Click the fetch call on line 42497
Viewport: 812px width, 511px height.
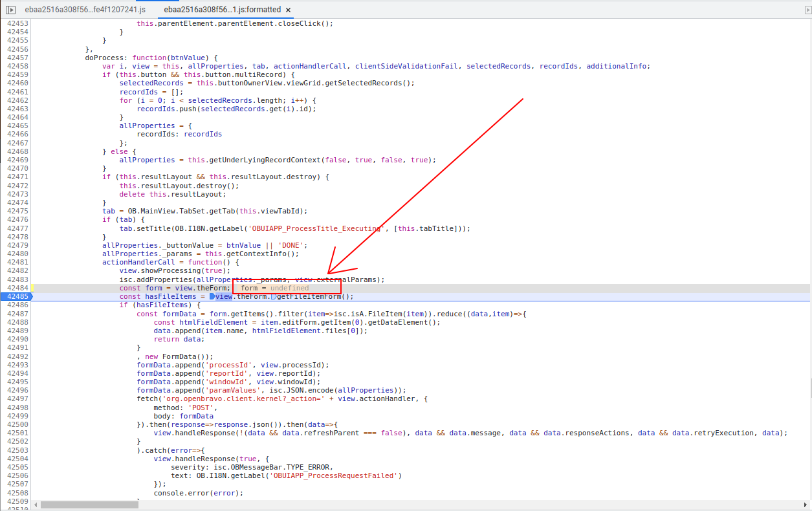(147, 399)
